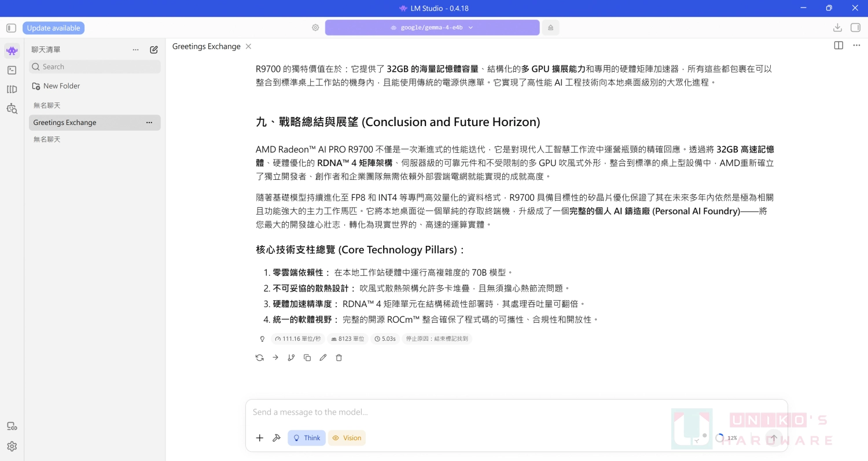This screenshot has height=461, width=868.
Task: Focus the chat Search field
Action: (x=95, y=67)
